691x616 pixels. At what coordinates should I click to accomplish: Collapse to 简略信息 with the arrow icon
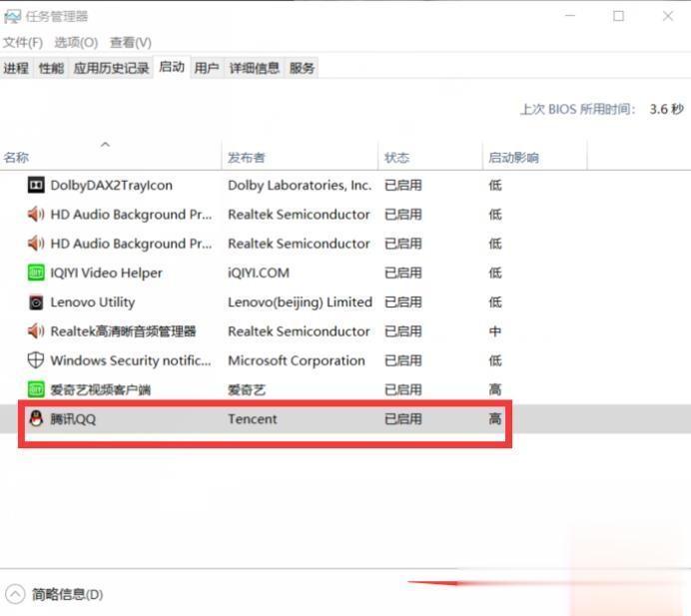click(x=15, y=594)
